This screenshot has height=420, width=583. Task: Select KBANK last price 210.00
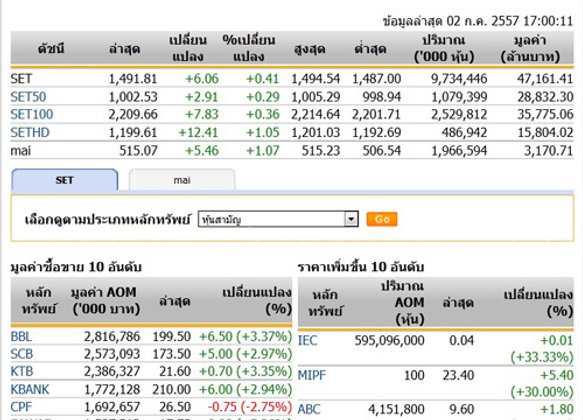pyautogui.click(x=171, y=390)
